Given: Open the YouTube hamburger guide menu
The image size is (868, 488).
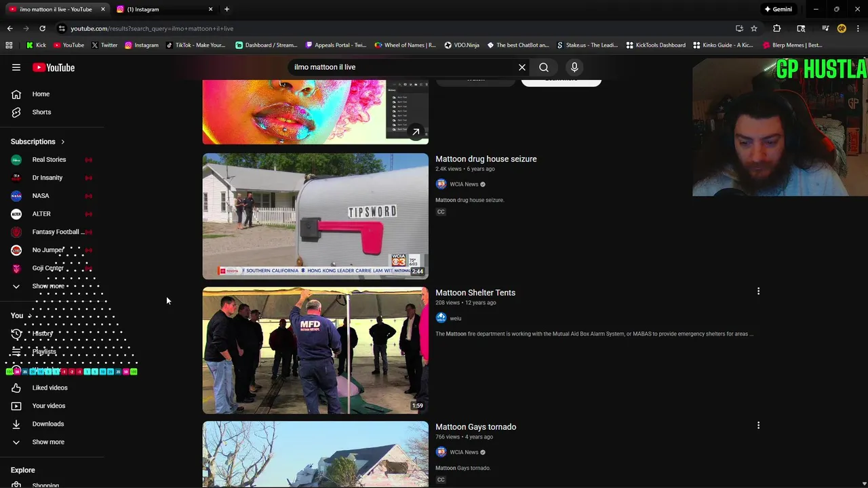Looking at the screenshot, I should [x=16, y=67].
